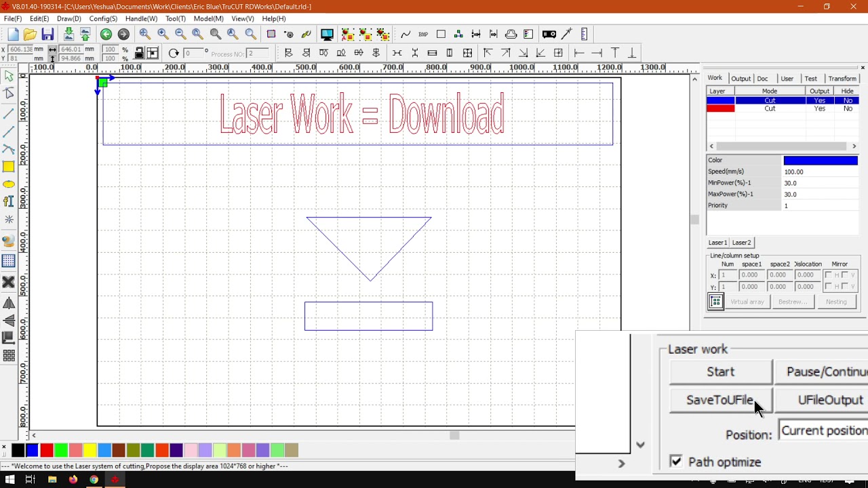The image size is (868, 488).
Task: Click the lock aspect ratio padlock icon
Action: (139, 53)
